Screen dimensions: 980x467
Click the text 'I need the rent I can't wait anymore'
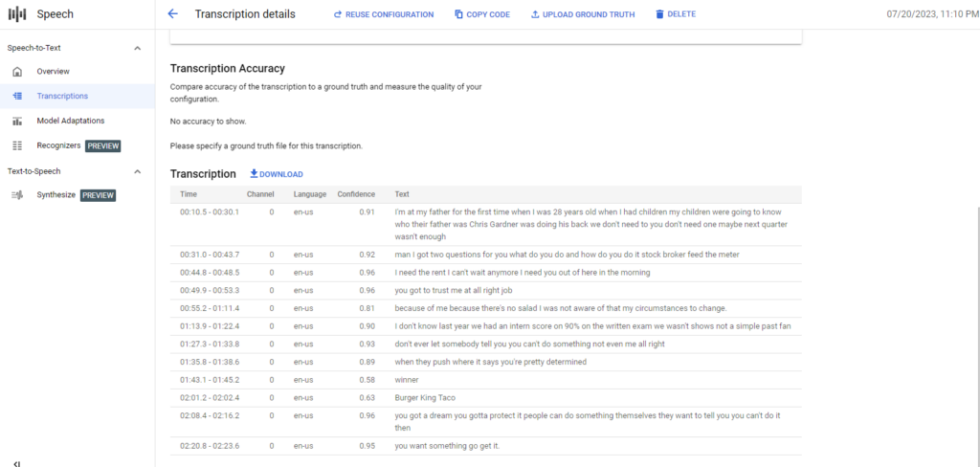(x=458, y=273)
